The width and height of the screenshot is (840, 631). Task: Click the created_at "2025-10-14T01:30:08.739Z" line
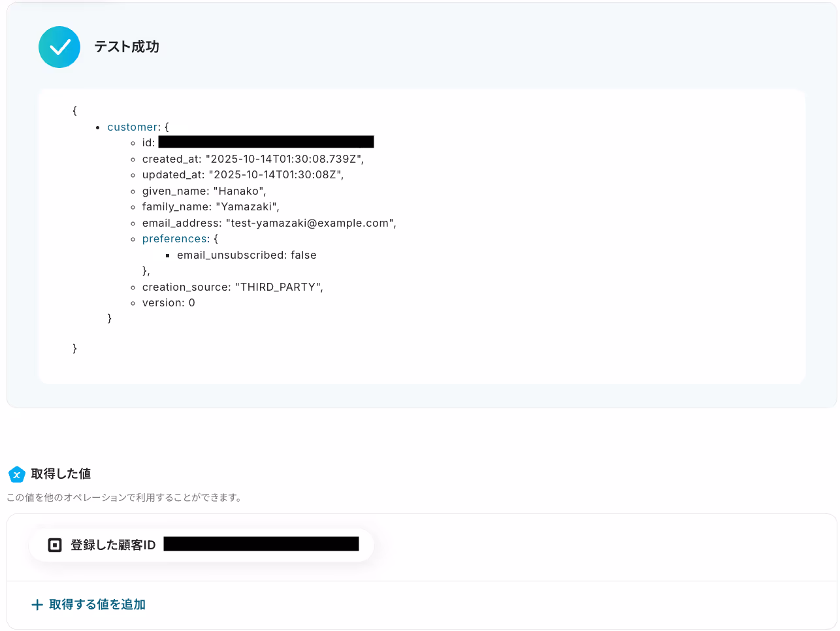[253, 159]
